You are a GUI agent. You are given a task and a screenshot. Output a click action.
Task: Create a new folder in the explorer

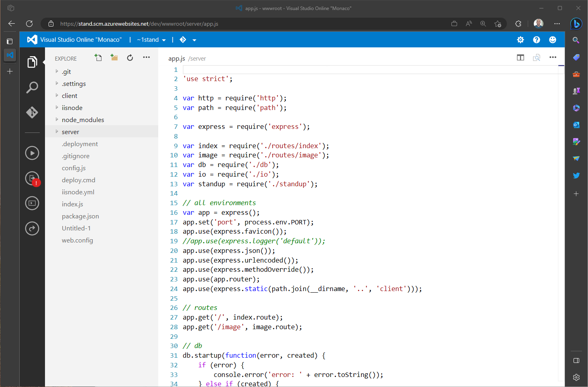coord(114,57)
